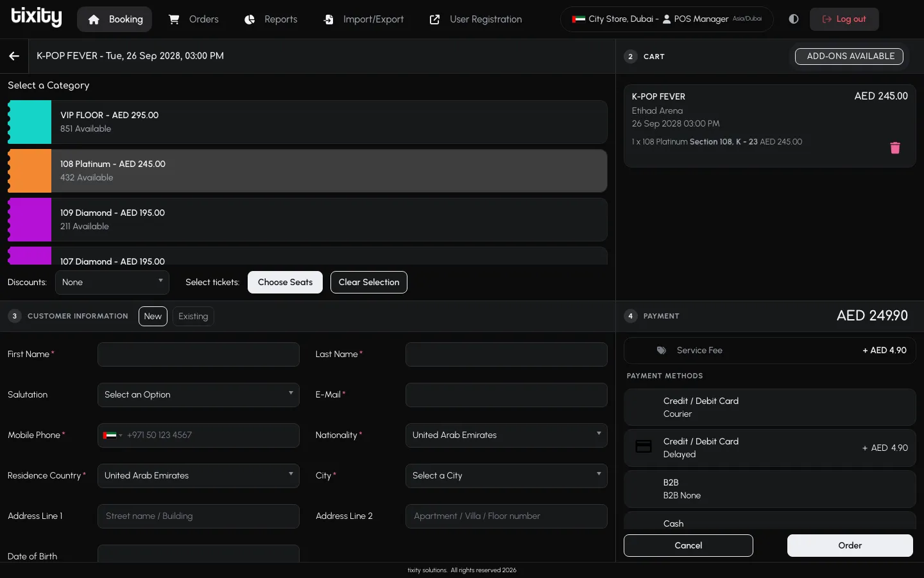Open the Discounts dropdown
Viewport: 924px width, 578px height.
(112, 283)
